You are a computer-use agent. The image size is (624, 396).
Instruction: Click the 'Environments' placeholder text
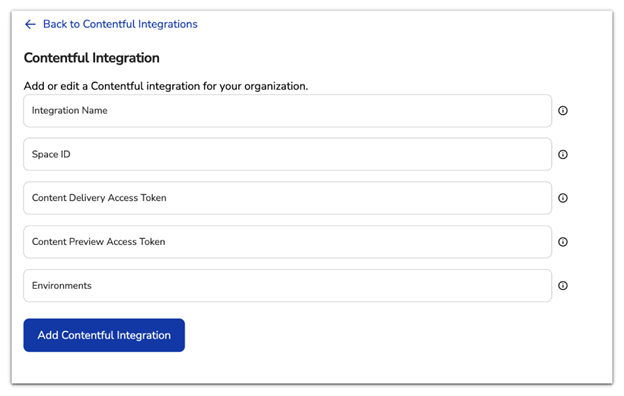click(x=62, y=285)
